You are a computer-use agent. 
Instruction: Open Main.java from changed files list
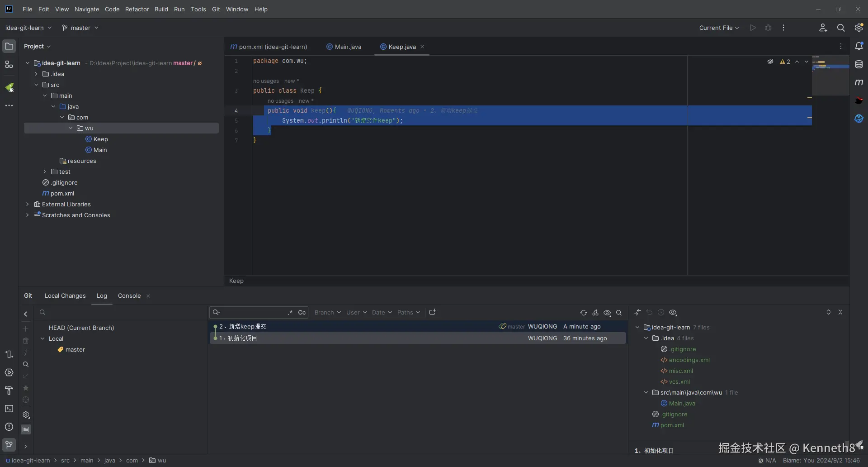[682, 404]
